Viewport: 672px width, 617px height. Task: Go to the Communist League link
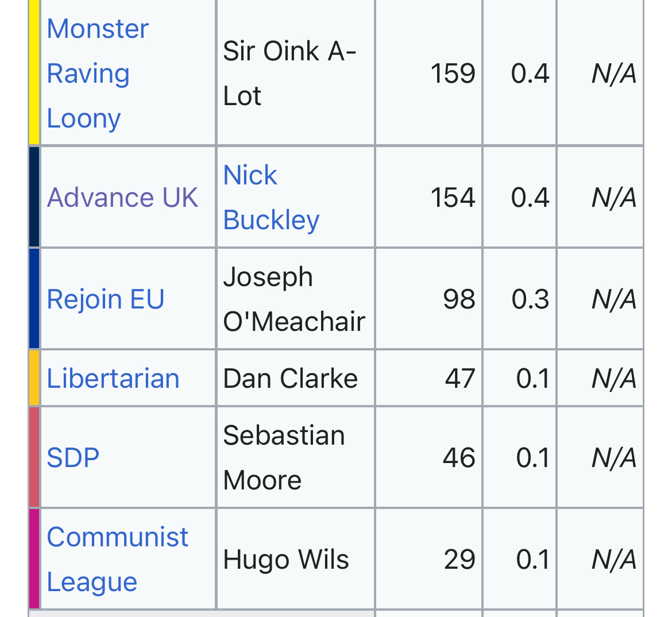click(117, 560)
